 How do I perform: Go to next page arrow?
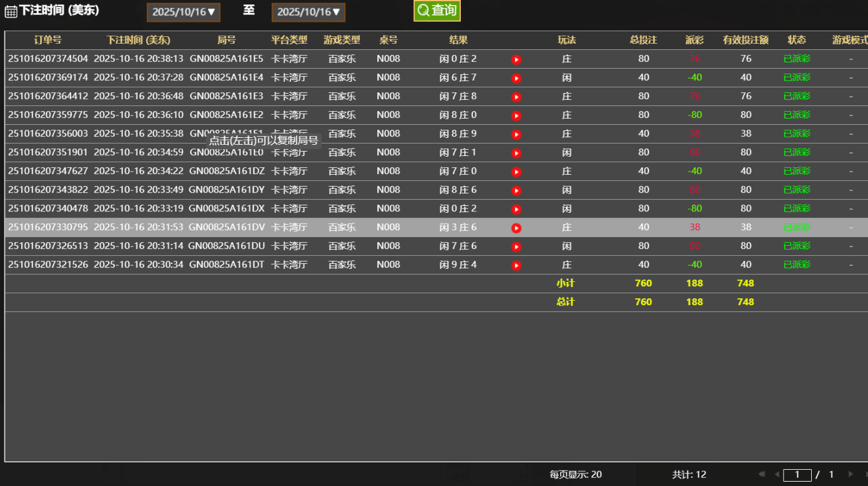click(851, 474)
